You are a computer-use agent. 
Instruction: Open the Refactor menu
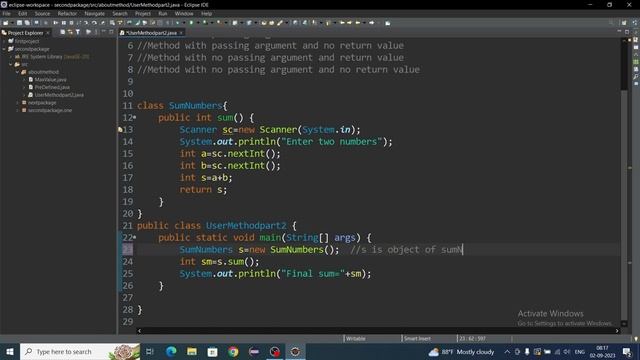(67, 13)
